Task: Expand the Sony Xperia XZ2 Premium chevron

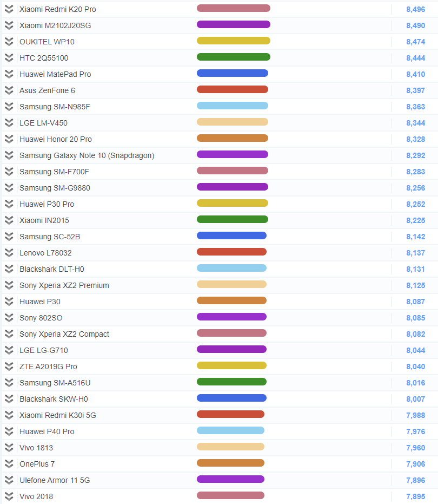Action: pos(9,285)
